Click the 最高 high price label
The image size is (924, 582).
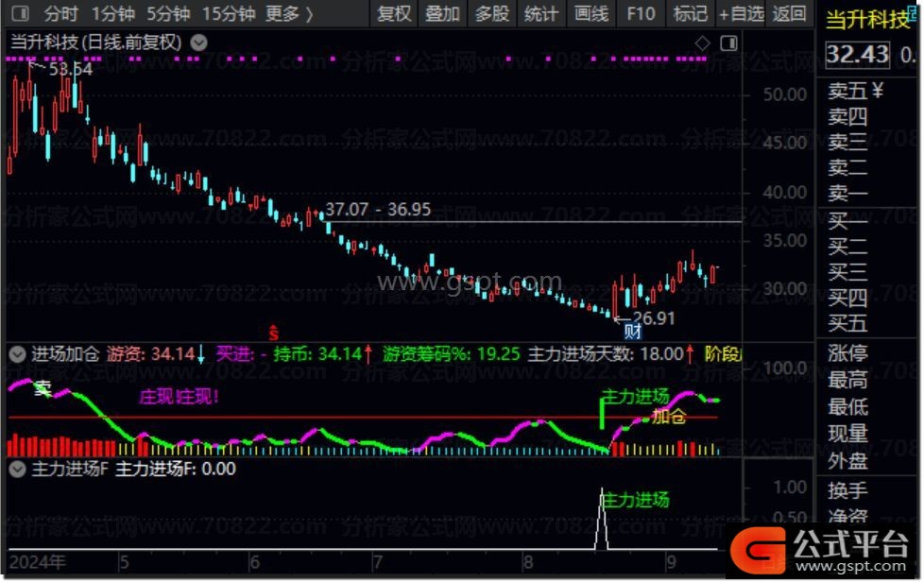point(847,380)
